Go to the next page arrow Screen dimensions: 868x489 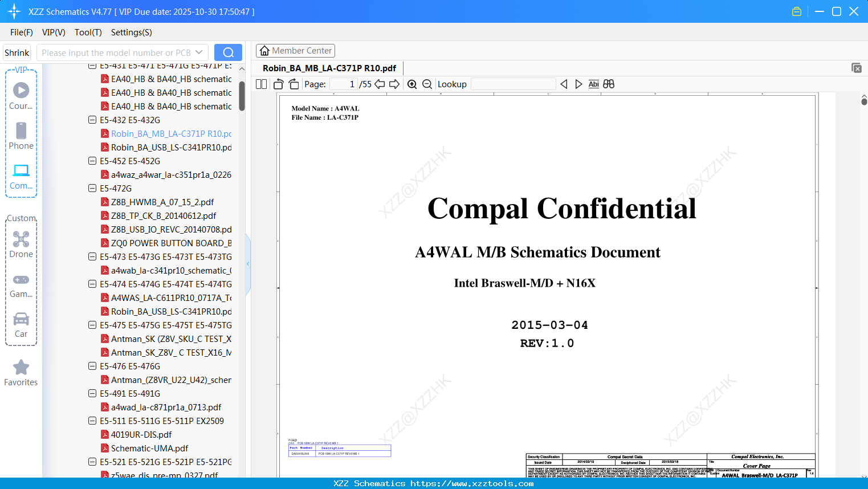[x=394, y=84]
